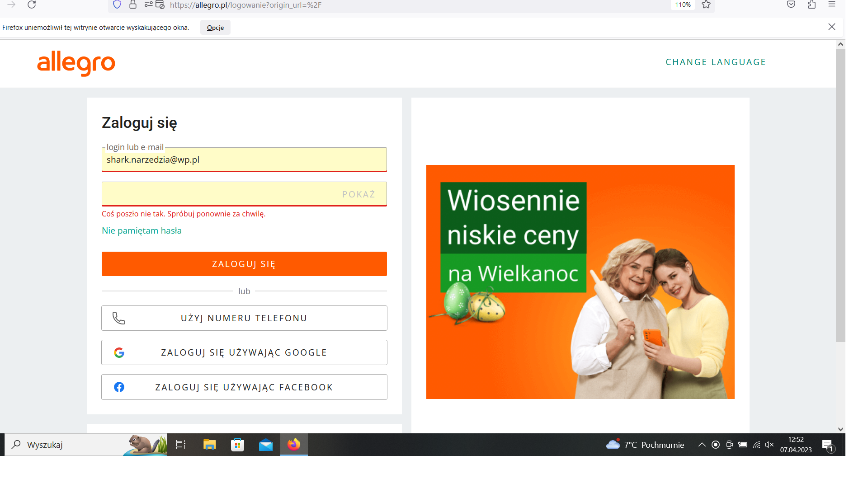Click the Wyszukaj taskbar search box
This screenshot has height=488, width=868.
tap(86, 445)
